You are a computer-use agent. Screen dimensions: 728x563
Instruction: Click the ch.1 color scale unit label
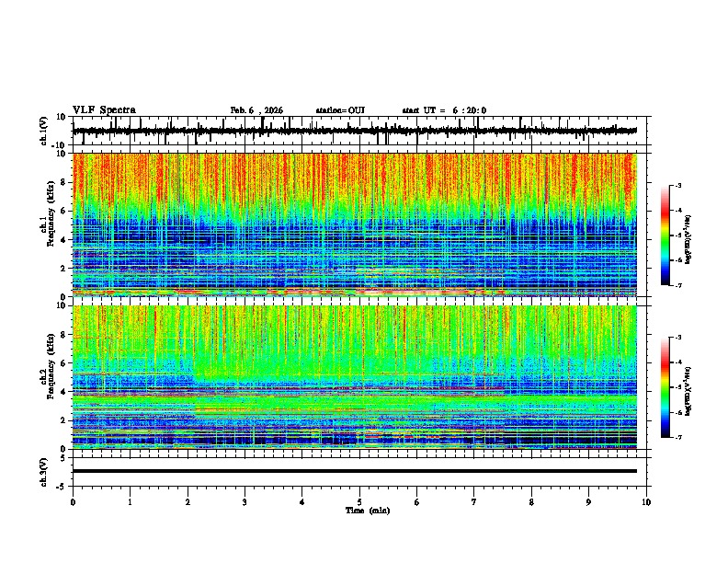(x=688, y=239)
